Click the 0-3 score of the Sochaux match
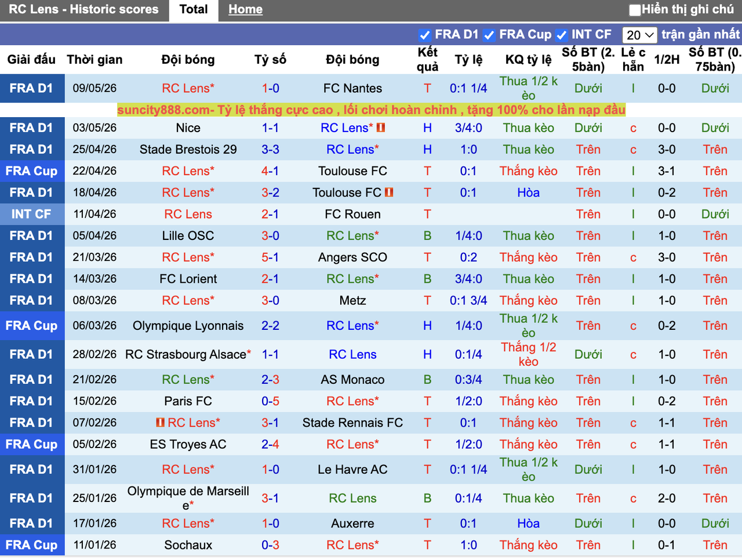 270,545
